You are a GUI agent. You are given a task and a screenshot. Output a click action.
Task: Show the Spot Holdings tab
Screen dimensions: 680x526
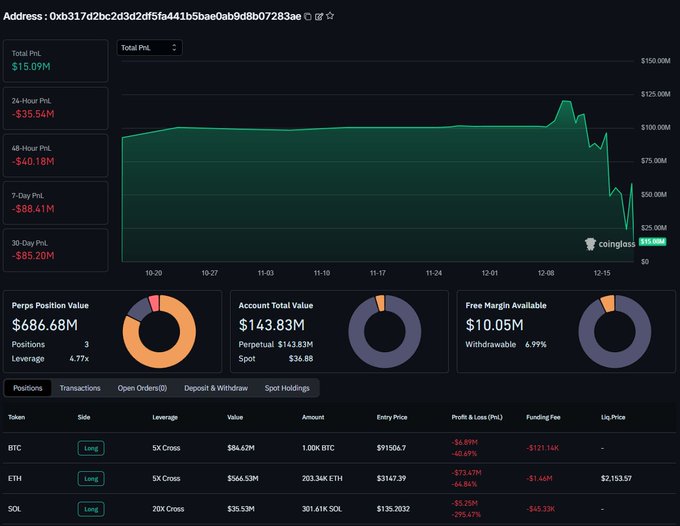click(x=287, y=388)
